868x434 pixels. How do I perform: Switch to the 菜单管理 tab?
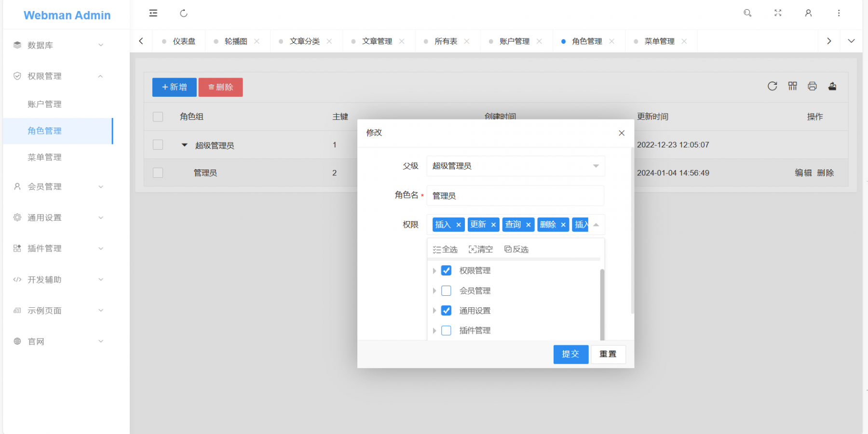[x=660, y=41]
